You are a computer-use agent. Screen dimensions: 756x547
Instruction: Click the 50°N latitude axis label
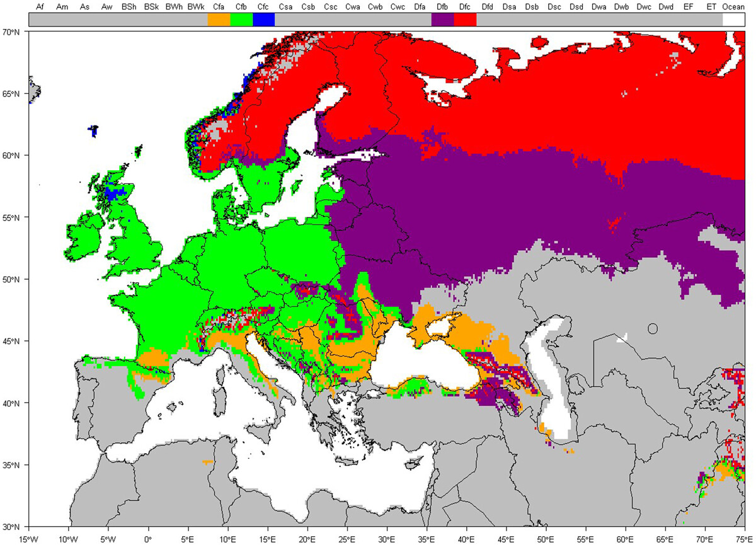(11, 279)
